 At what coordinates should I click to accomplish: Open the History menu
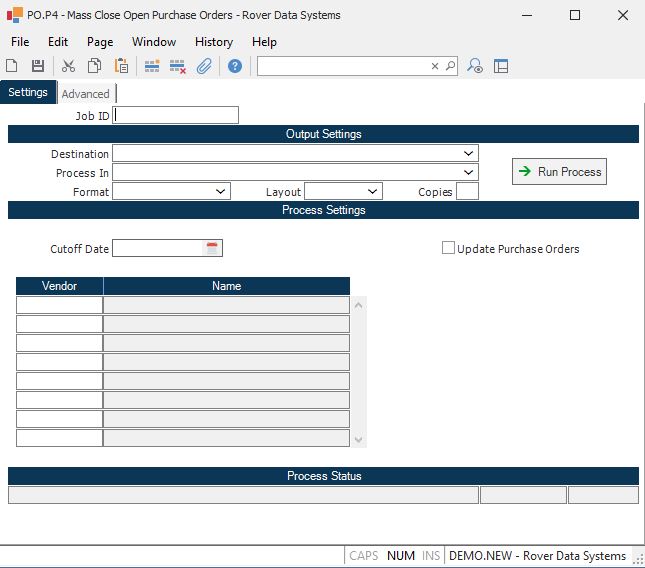click(213, 42)
